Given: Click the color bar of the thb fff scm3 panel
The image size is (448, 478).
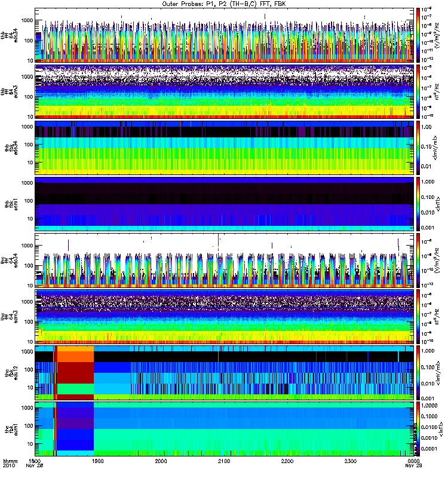Looking at the screenshot, I should coord(418,91).
